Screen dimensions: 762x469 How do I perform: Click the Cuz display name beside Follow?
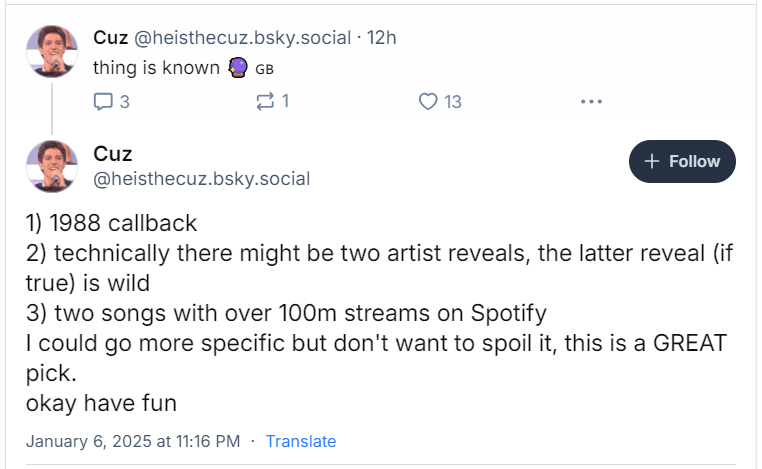point(113,153)
